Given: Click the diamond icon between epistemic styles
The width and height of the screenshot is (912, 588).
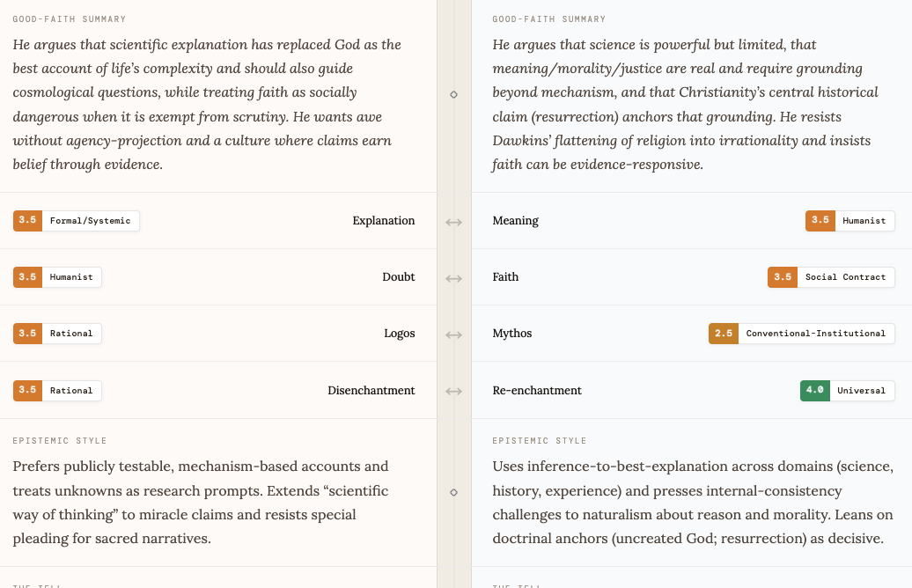Looking at the screenshot, I should click(x=453, y=493).
